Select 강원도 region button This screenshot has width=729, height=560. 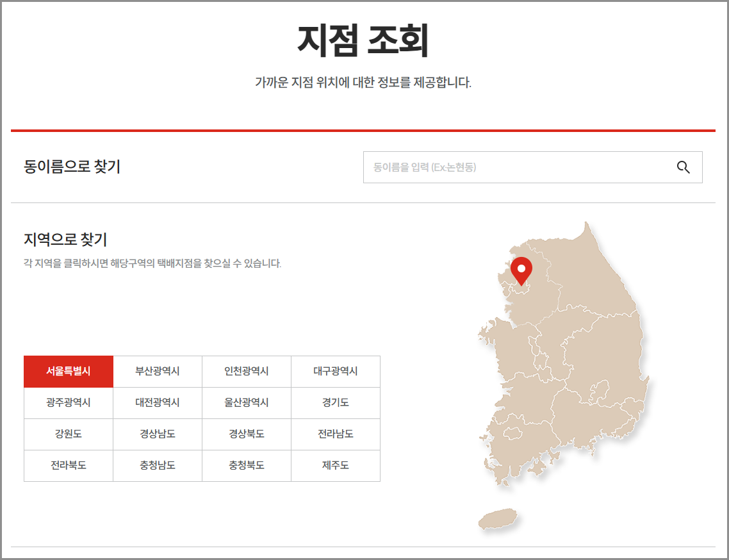(x=68, y=434)
